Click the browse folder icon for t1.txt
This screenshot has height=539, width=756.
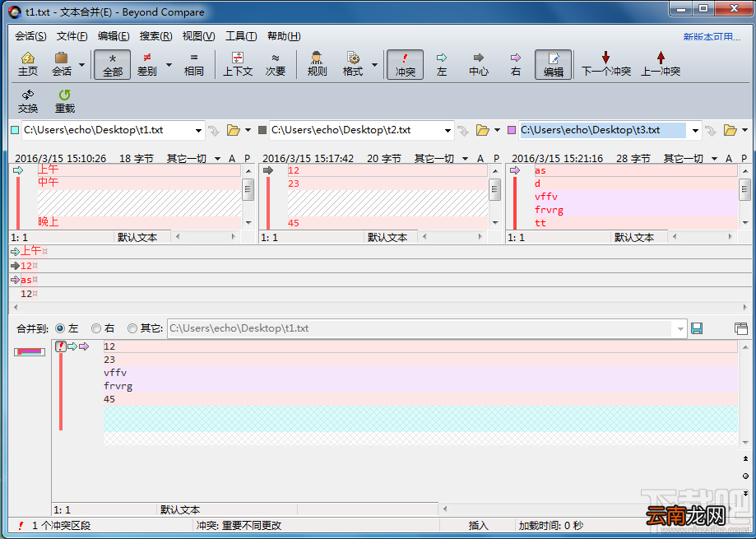pyautogui.click(x=234, y=130)
